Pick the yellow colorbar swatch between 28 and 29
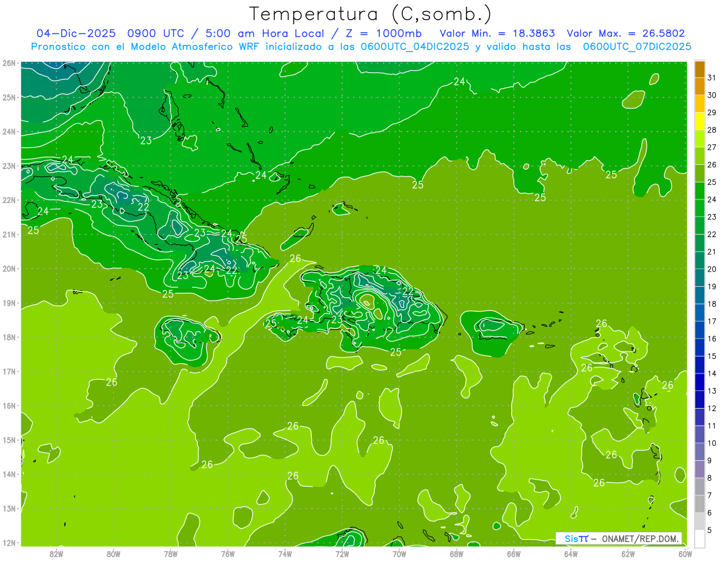 pos(699,121)
